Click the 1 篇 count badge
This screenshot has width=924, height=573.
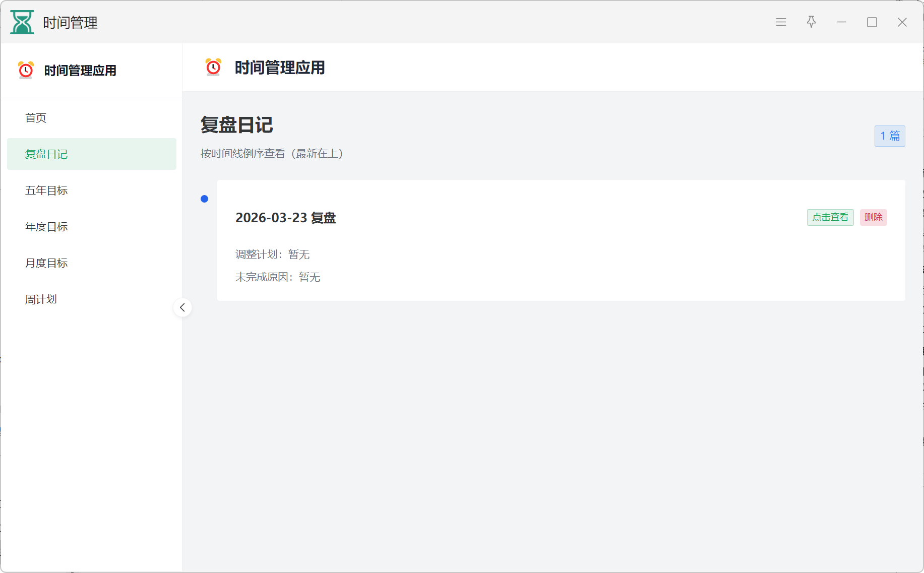(x=890, y=136)
